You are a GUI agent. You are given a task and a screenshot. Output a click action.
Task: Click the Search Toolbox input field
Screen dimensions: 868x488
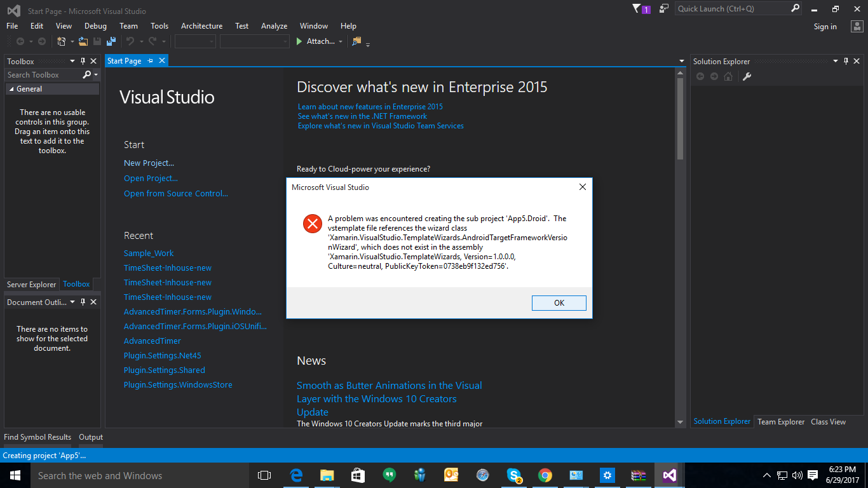point(43,75)
